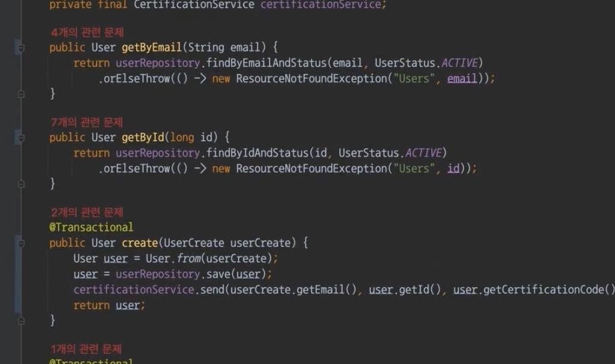The image size is (615, 364).
Task: Collapse the create method fold marker
Action: pyautogui.click(x=21, y=244)
